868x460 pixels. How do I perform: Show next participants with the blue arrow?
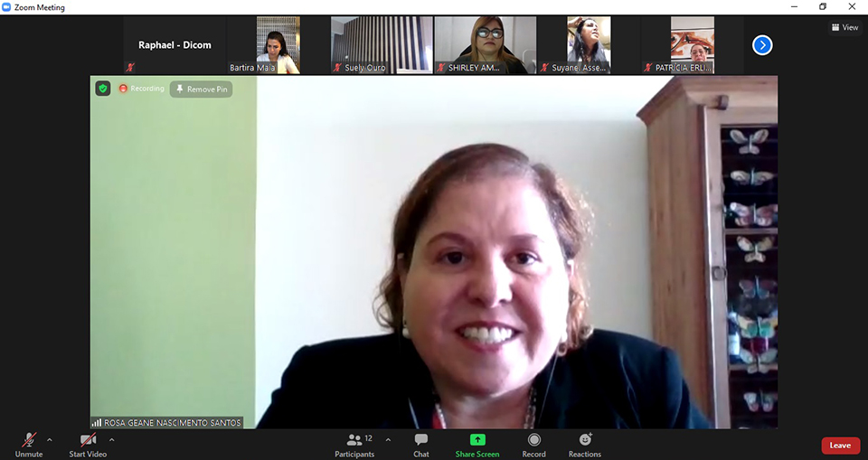[762, 44]
